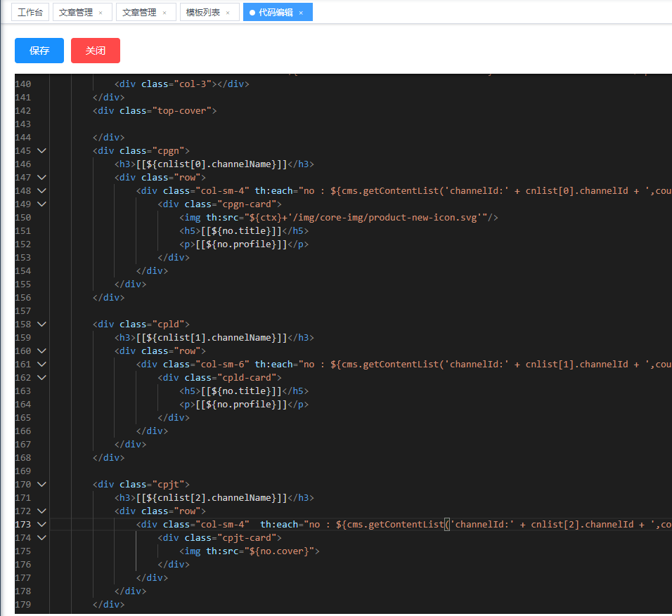Collapse the fold chevron on line 147
672x616 pixels.
click(x=41, y=177)
